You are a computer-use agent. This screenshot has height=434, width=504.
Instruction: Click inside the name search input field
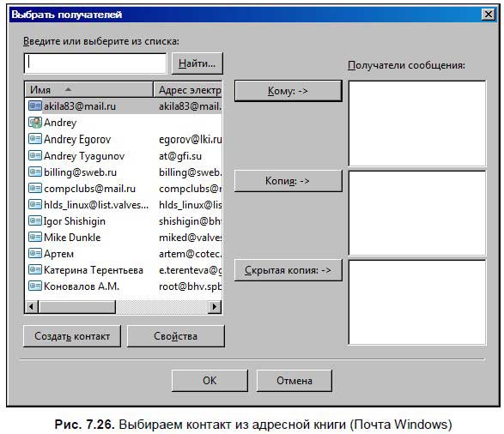click(95, 63)
